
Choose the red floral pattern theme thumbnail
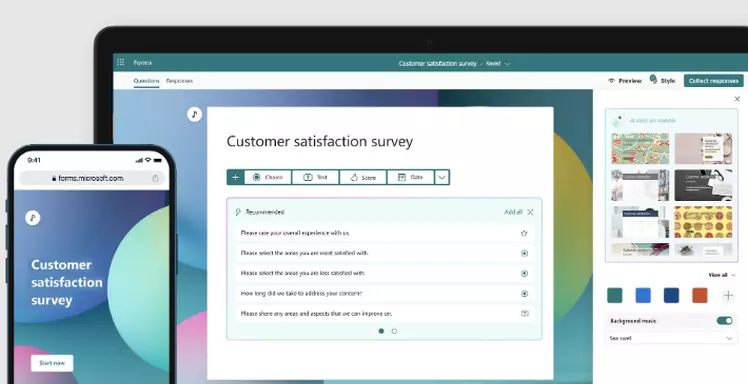[640, 148]
